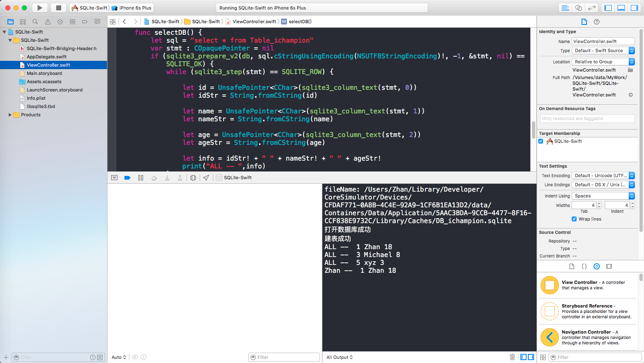This screenshot has height=363, width=644.
Task: Toggle SQLite-Swift target membership checkbox
Action: coord(541,141)
